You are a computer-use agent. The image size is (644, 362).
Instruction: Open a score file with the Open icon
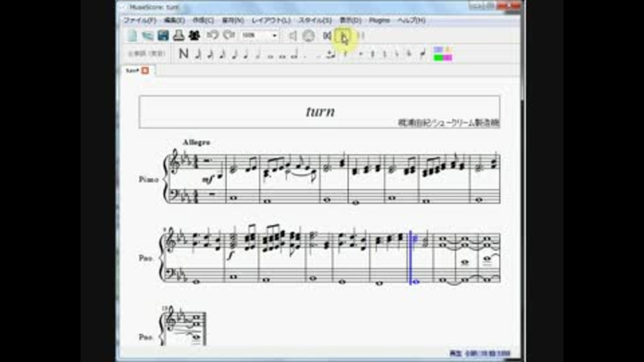click(x=148, y=36)
